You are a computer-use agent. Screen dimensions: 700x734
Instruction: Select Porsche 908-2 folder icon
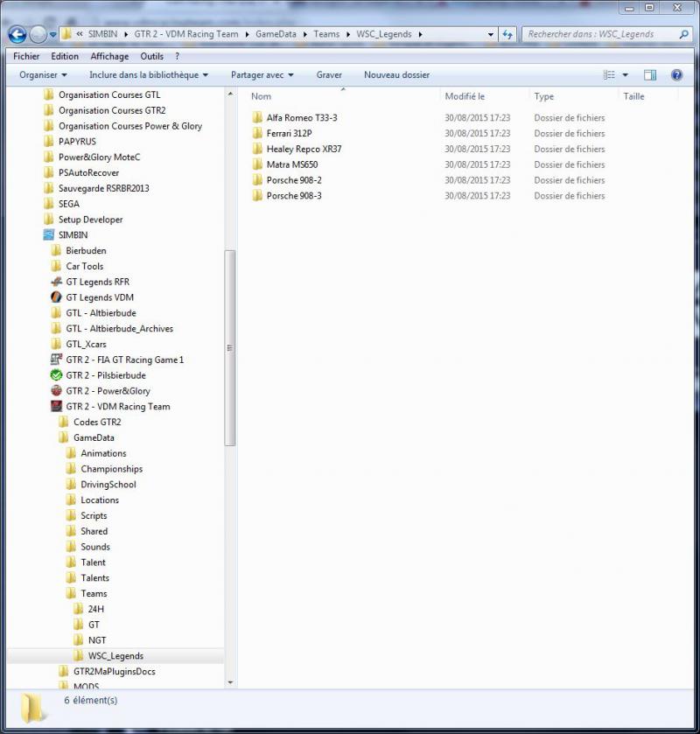(257, 180)
